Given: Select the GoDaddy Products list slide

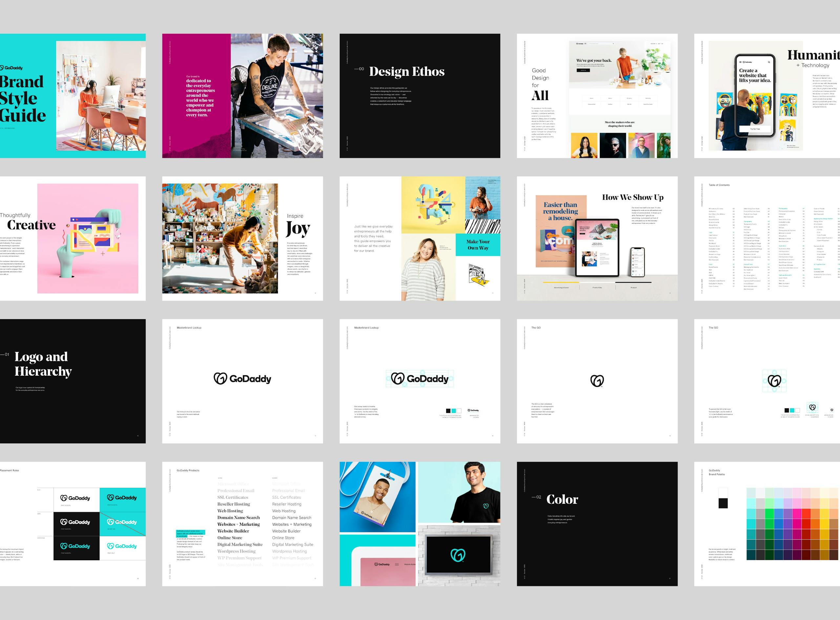Looking at the screenshot, I should click(x=242, y=524).
